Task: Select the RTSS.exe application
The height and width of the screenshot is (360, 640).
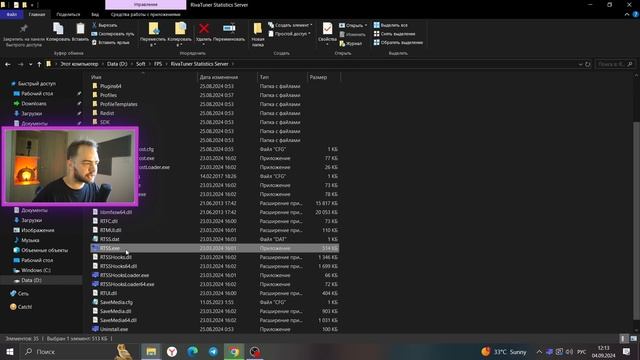Action: click(214, 248)
